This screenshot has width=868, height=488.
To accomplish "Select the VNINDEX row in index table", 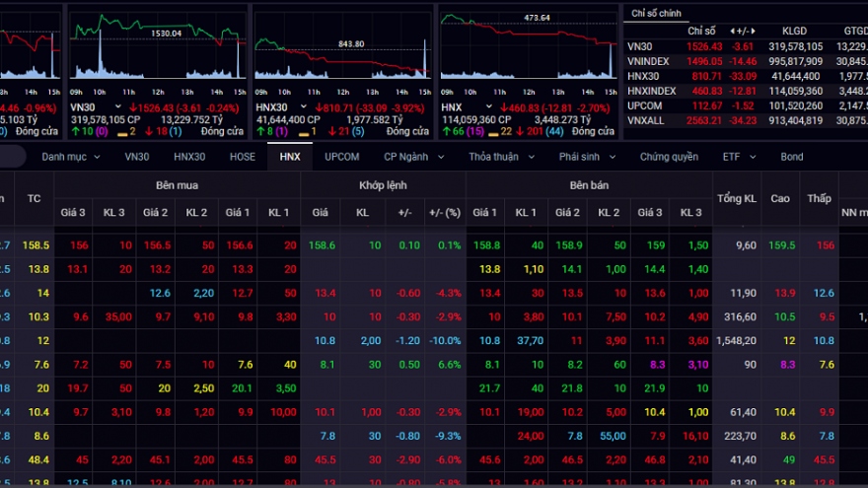I will coord(648,60).
